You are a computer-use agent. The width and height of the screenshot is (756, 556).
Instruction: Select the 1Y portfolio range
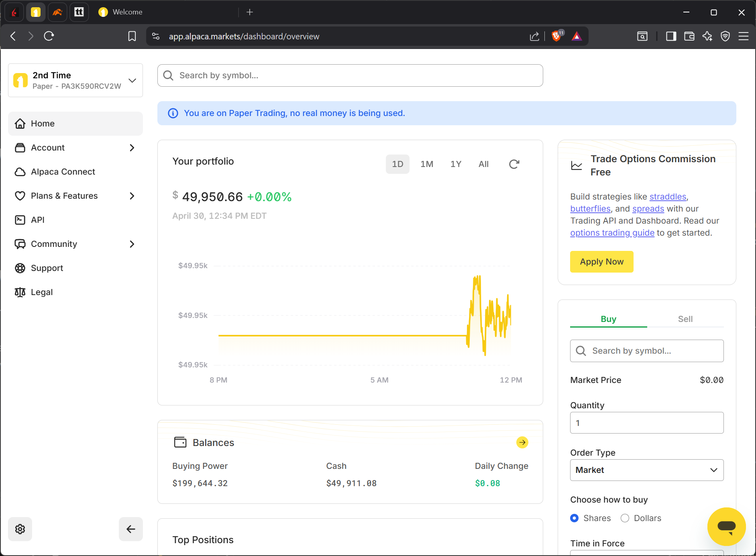tap(456, 164)
